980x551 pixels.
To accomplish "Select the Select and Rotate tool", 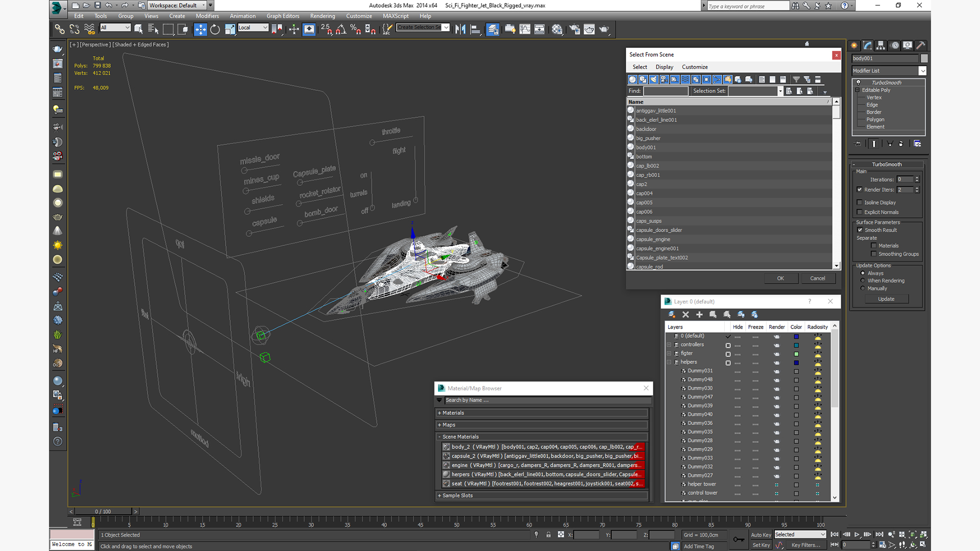I will pyautogui.click(x=215, y=29).
